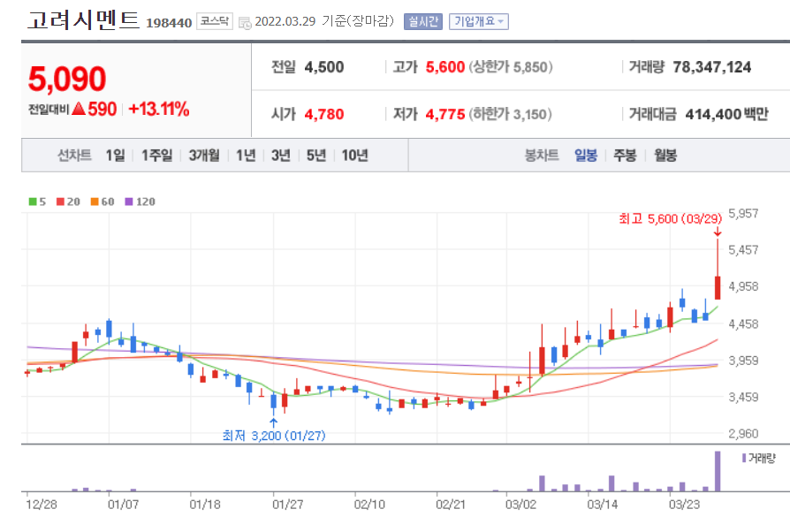Click the 고려시멘트 stock name heading
The height and width of the screenshot is (532, 790).
(x=83, y=20)
